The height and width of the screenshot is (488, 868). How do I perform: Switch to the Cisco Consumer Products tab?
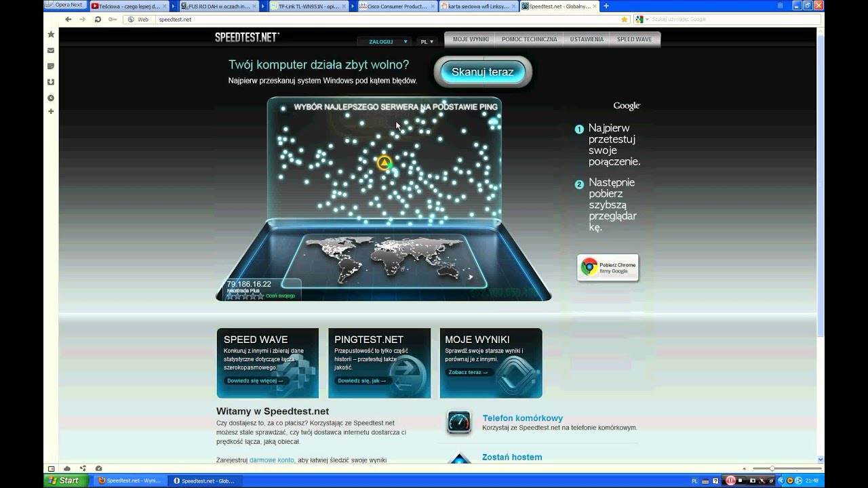point(397,6)
